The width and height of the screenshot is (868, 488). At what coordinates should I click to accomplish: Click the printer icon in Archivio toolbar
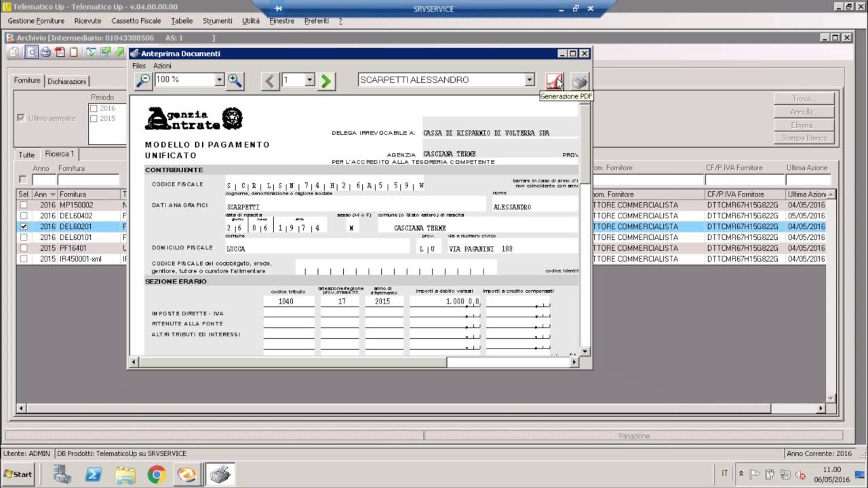(45, 52)
